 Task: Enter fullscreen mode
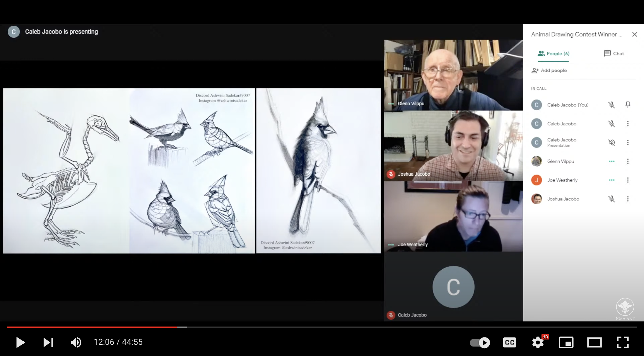(x=622, y=342)
